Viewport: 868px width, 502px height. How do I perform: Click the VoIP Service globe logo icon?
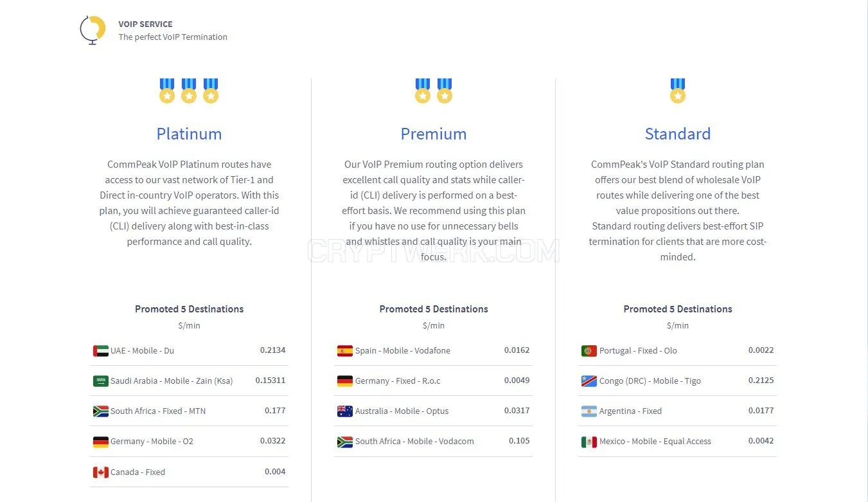point(93,30)
